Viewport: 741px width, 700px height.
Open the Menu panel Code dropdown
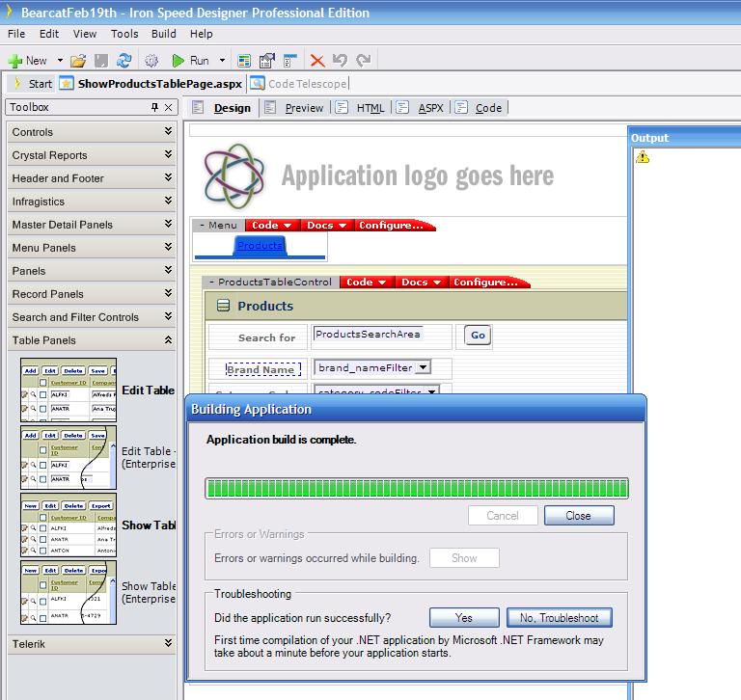tap(274, 226)
